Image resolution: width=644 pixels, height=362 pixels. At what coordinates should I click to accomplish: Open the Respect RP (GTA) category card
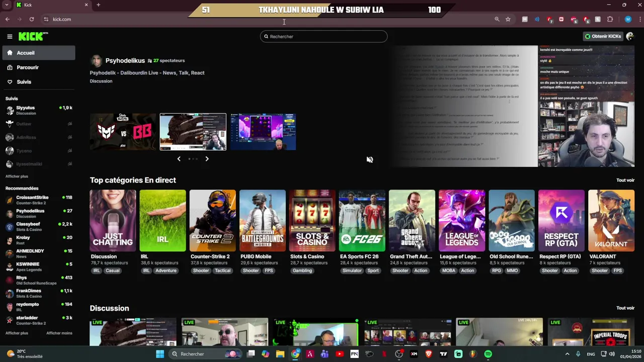tap(561, 220)
